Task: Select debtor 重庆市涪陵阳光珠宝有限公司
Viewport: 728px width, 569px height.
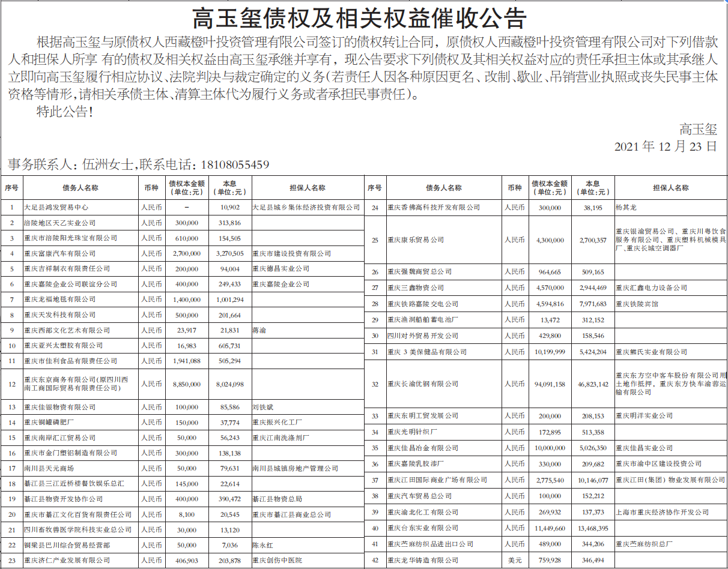Action: click(x=70, y=238)
